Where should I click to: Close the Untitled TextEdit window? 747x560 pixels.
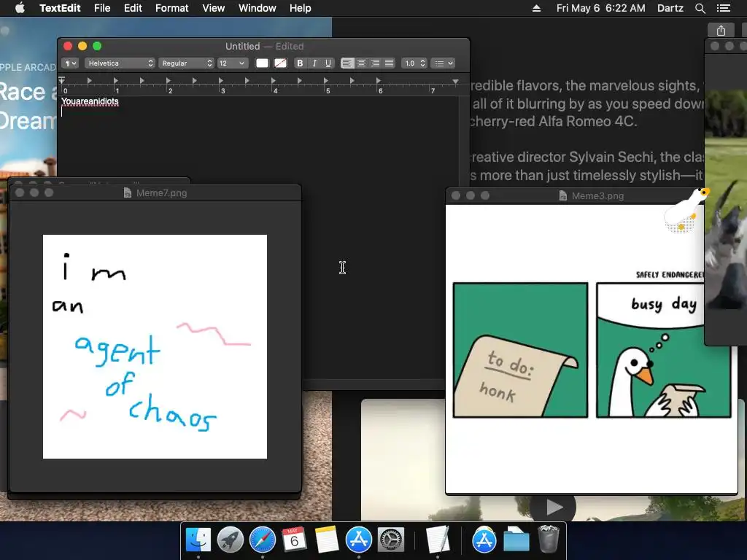(68, 46)
